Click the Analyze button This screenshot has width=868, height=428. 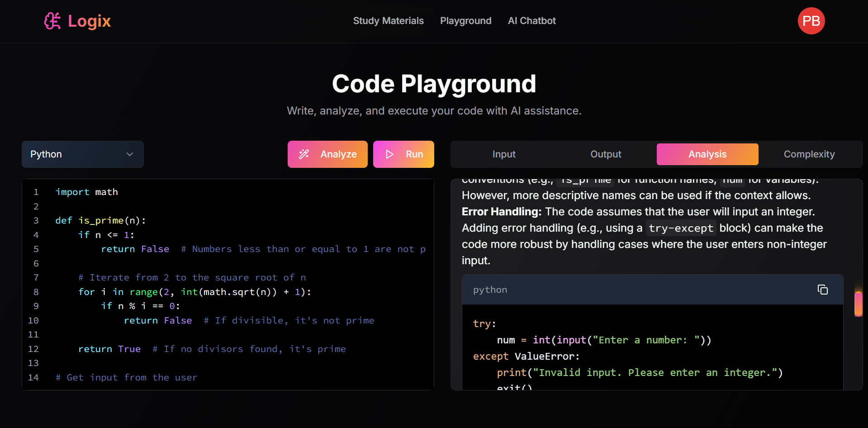327,154
